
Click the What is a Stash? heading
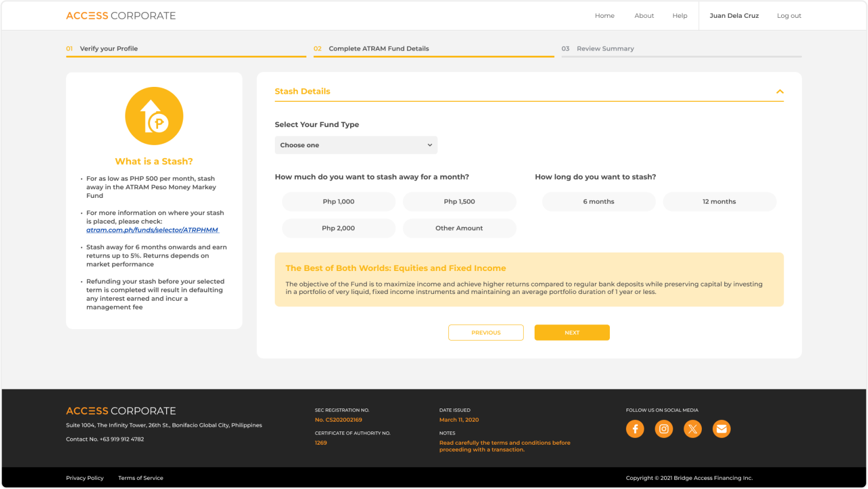[x=154, y=162]
